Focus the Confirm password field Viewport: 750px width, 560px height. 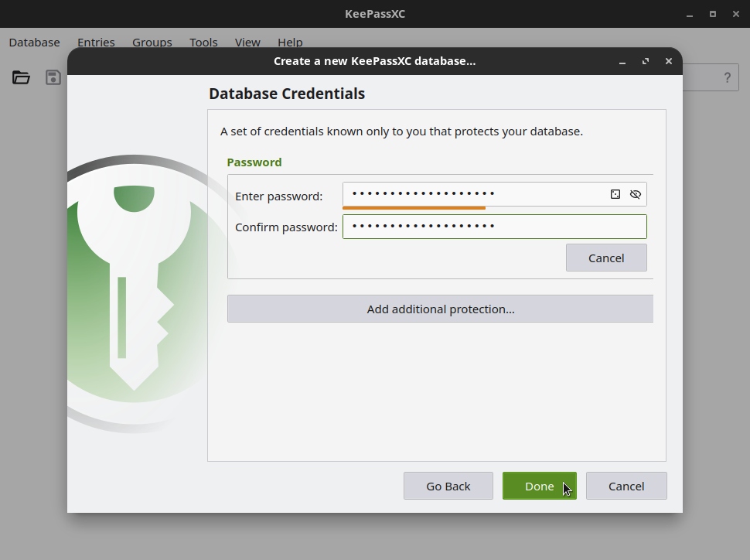(495, 227)
